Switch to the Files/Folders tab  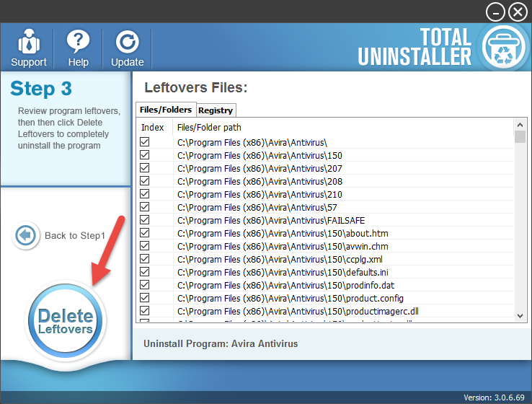[166, 110]
